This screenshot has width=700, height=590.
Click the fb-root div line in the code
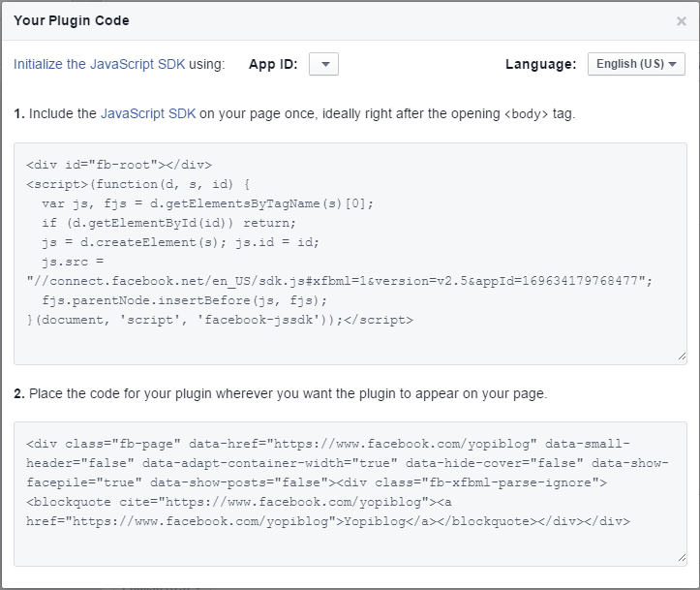tap(119, 165)
